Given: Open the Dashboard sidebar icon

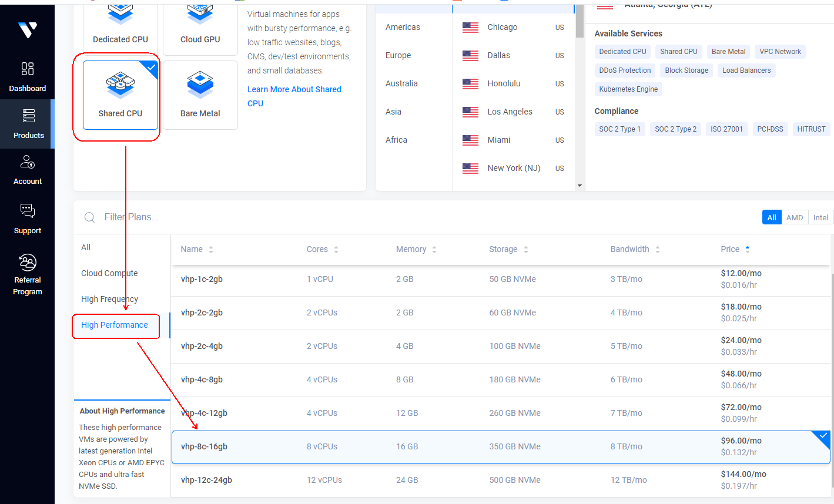Looking at the screenshot, I should point(28,69).
